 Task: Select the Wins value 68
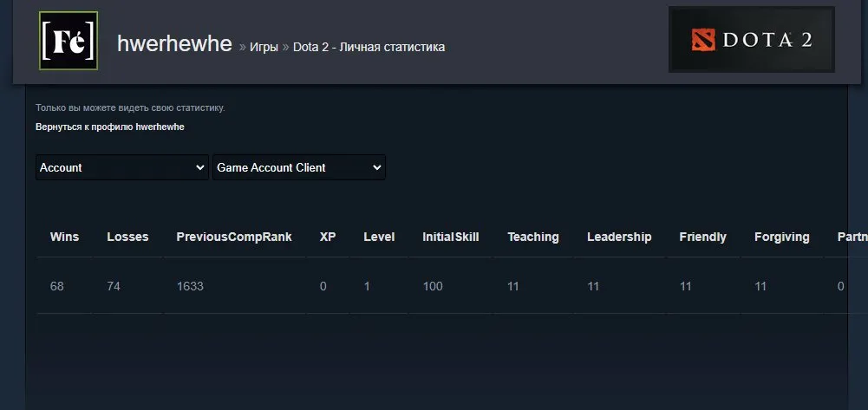(56, 286)
